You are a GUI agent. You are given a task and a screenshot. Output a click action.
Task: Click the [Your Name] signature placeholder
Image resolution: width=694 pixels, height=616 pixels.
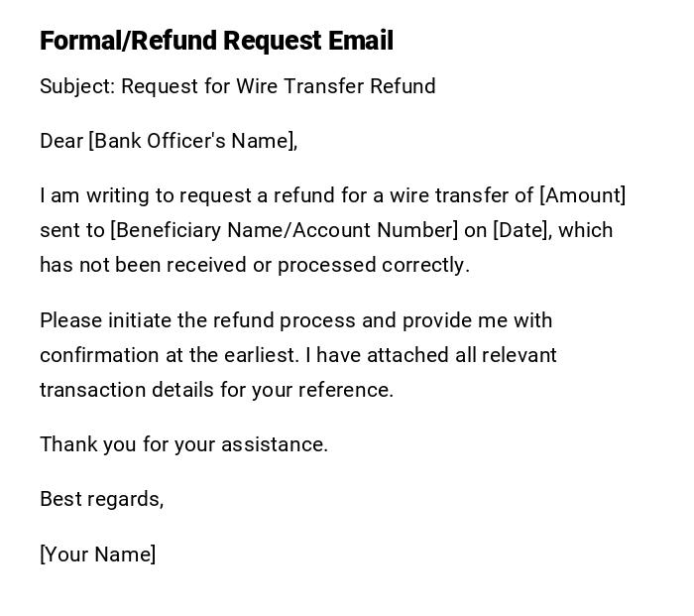[x=97, y=554]
